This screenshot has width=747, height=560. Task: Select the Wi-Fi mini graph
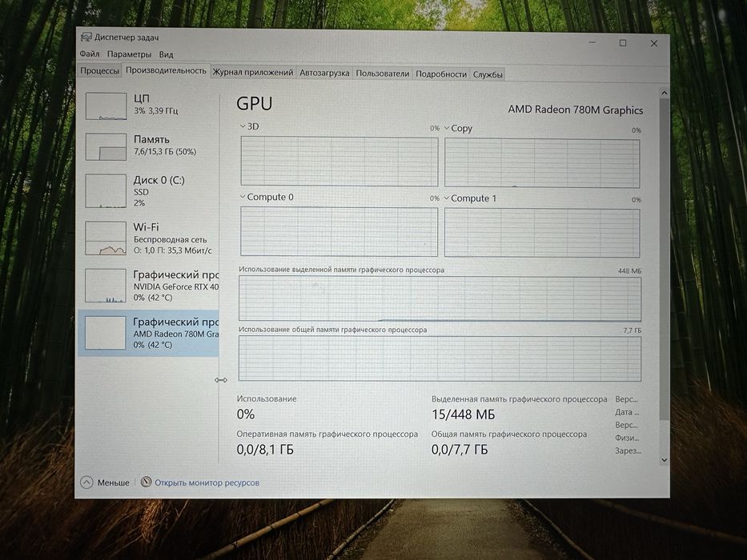click(x=106, y=238)
